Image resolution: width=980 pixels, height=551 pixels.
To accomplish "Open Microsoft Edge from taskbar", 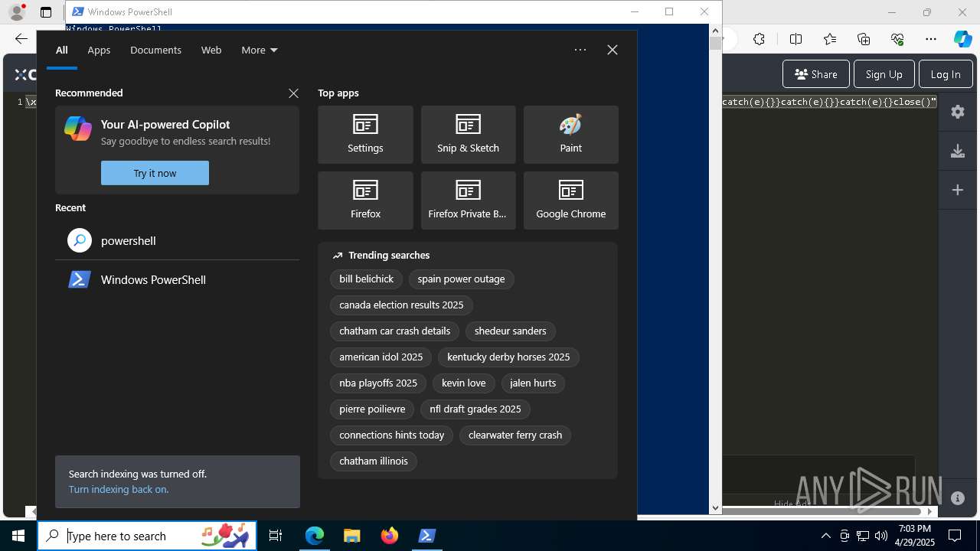I will pyautogui.click(x=315, y=536).
